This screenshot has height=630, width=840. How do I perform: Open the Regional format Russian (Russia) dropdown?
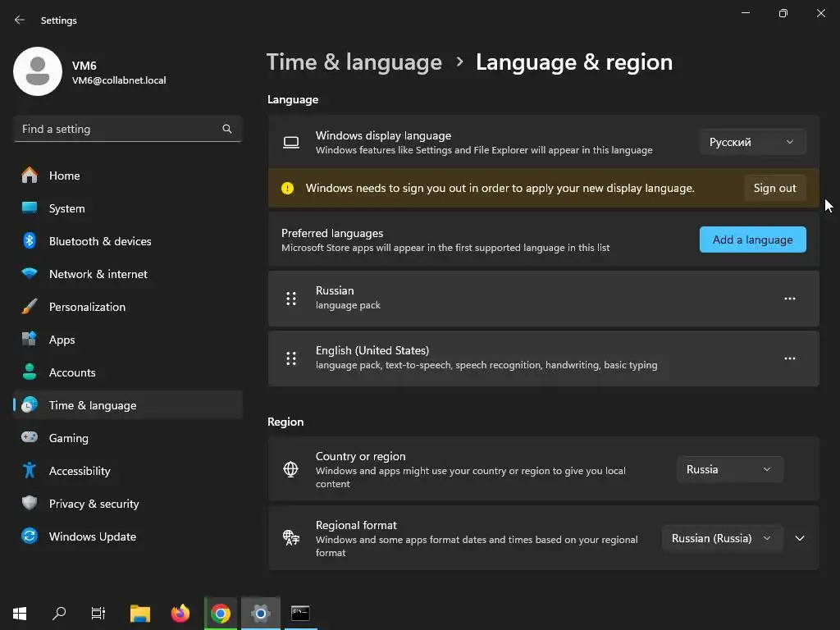pyautogui.click(x=722, y=538)
